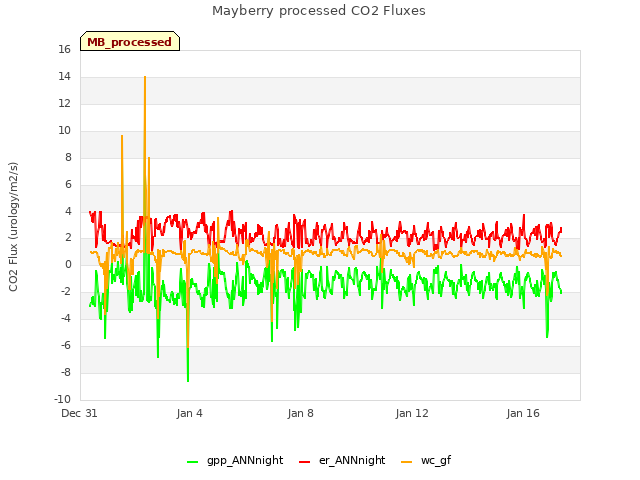Toggle the wc_gf legend entry
This screenshot has width=640, height=480.
coord(426,460)
